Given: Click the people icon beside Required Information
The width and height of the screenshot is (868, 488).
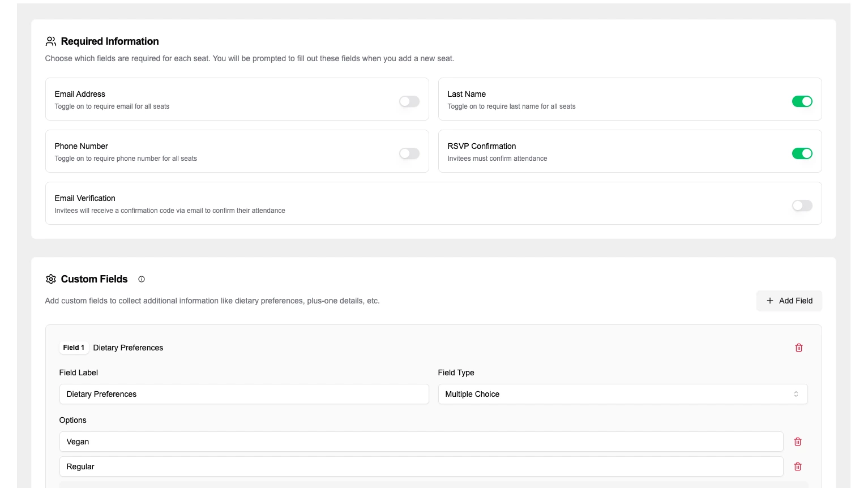Looking at the screenshot, I should [x=51, y=41].
